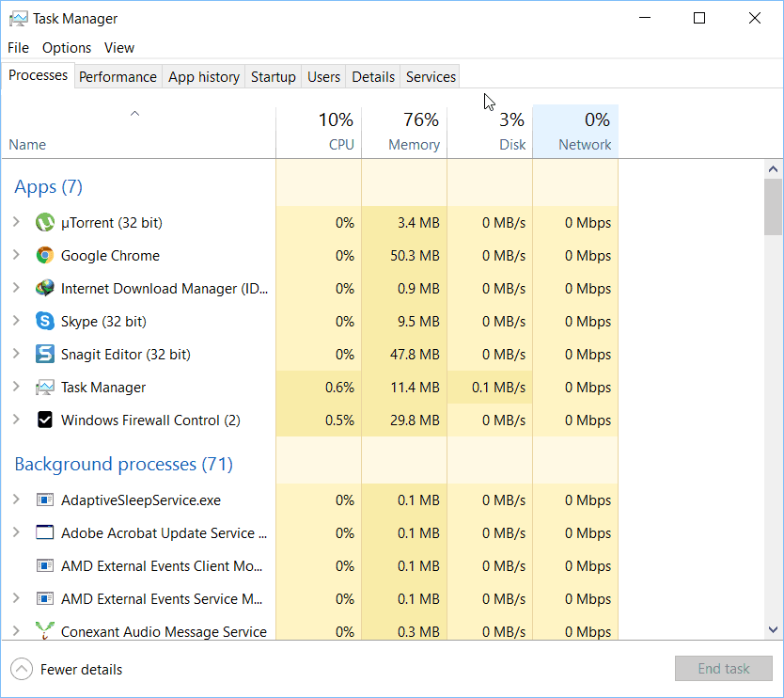The image size is (784, 698).
Task: Sort processes by CPU column header
Action: pos(319,132)
